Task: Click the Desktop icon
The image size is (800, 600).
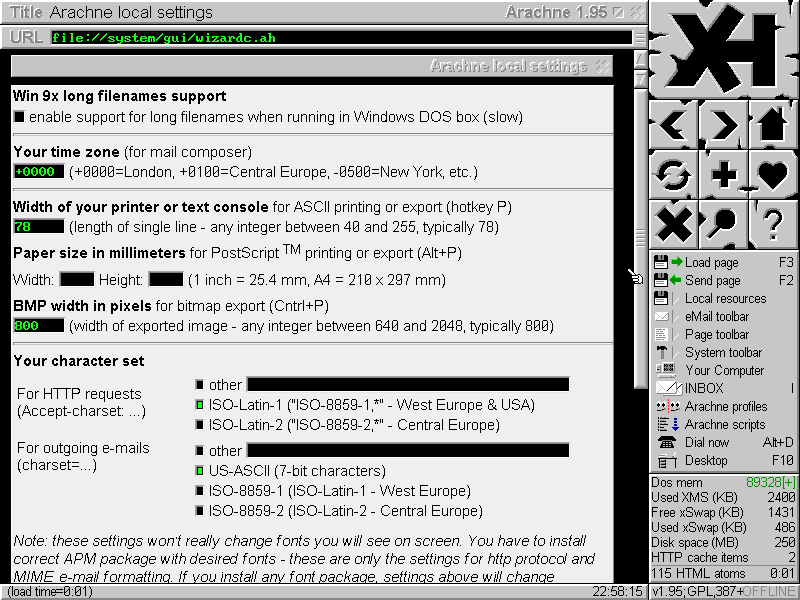Action: click(667, 461)
